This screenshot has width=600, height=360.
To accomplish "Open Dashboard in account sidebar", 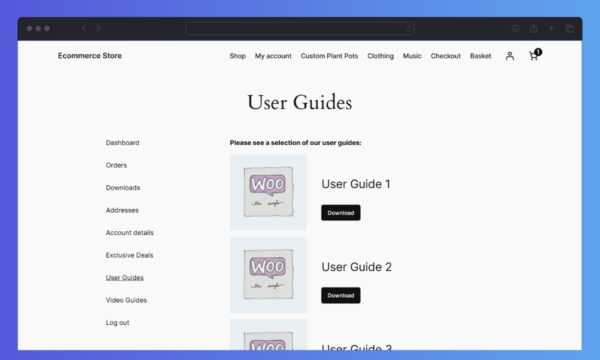I will pyautogui.click(x=122, y=143).
